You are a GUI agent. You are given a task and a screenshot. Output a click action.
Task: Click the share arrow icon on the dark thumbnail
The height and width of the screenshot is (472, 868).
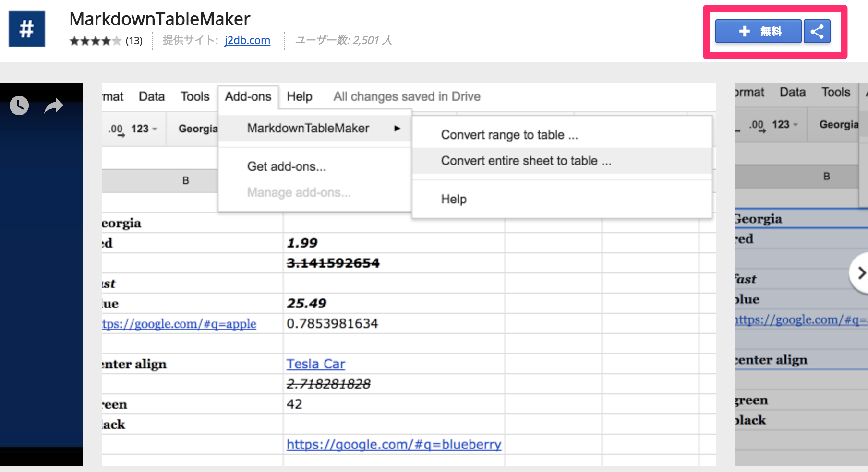(53, 105)
